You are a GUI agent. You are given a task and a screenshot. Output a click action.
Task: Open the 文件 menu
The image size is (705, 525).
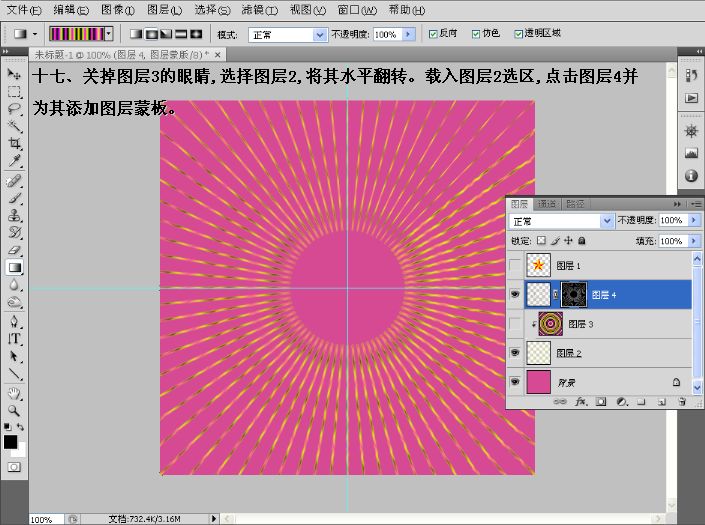(x=24, y=10)
